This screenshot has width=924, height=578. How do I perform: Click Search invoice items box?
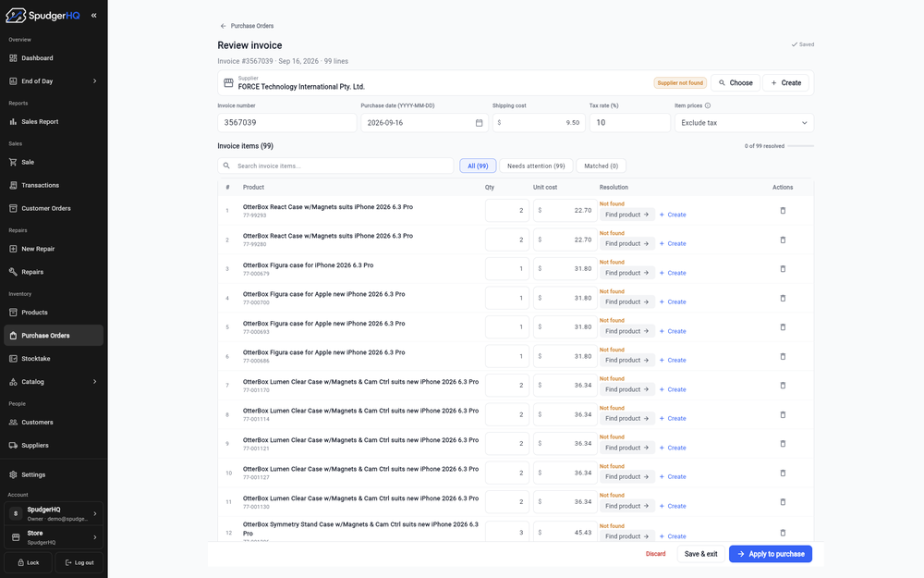click(335, 166)
